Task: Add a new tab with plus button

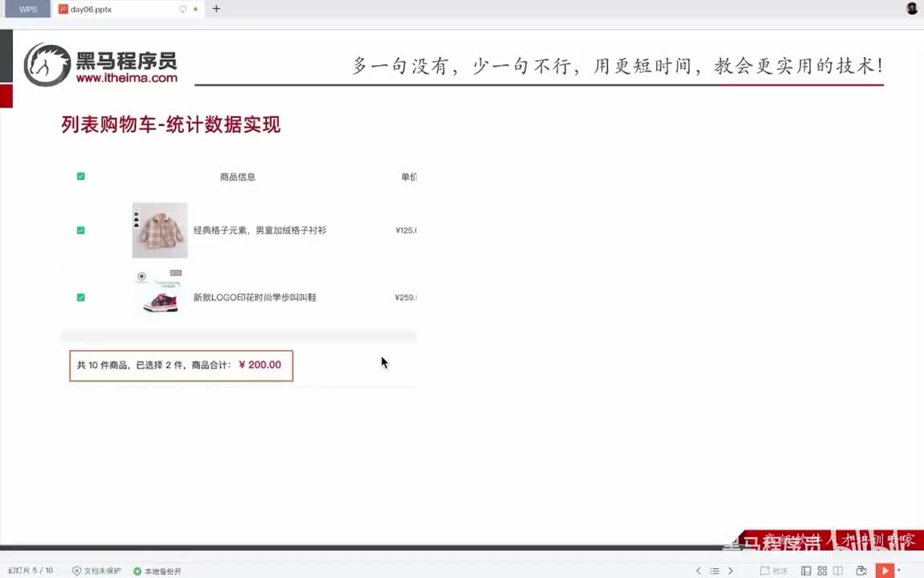Action: click(x=217, y=9)
